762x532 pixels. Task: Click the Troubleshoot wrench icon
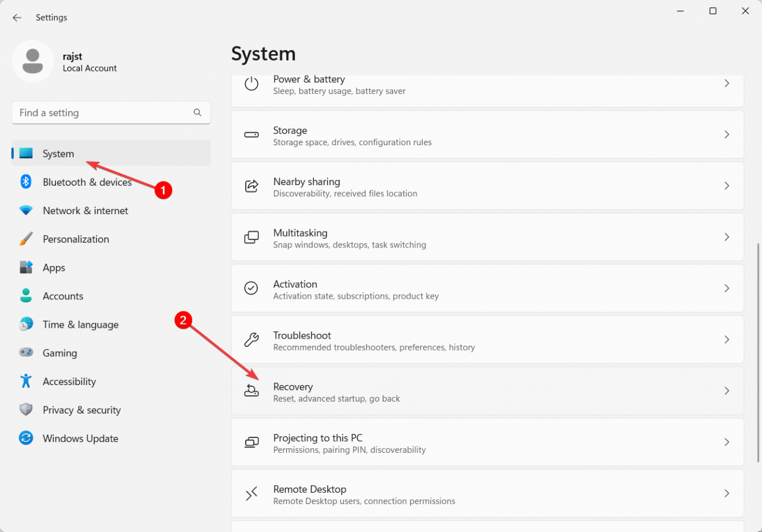[251, 340]
